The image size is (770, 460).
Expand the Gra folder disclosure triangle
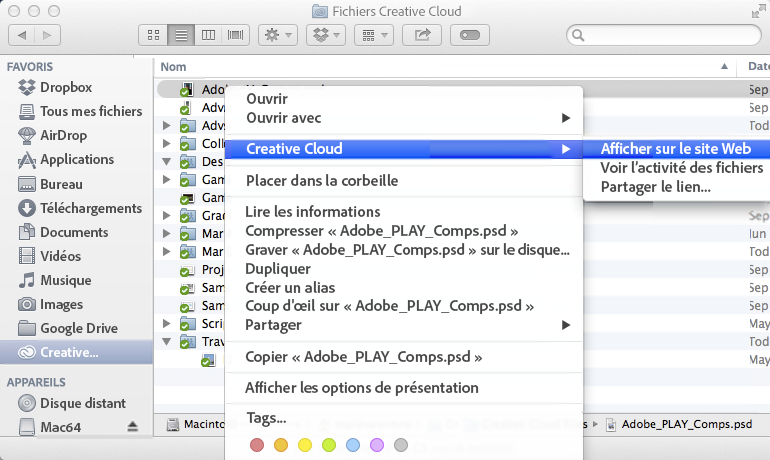click(x=166, y=216)
